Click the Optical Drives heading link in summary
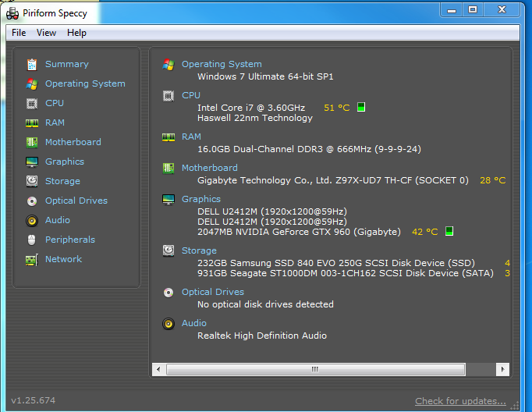This screenshot has height=412, width=532. 213,292
